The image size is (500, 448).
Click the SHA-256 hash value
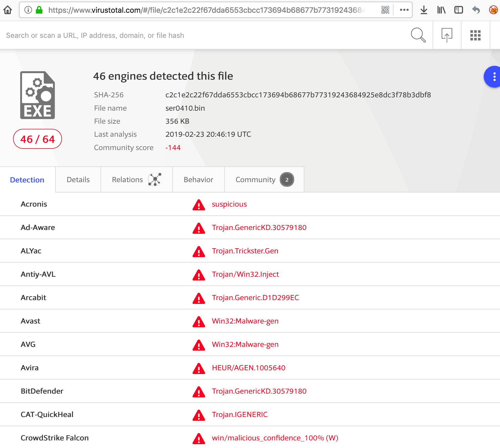tap(298, 95)
